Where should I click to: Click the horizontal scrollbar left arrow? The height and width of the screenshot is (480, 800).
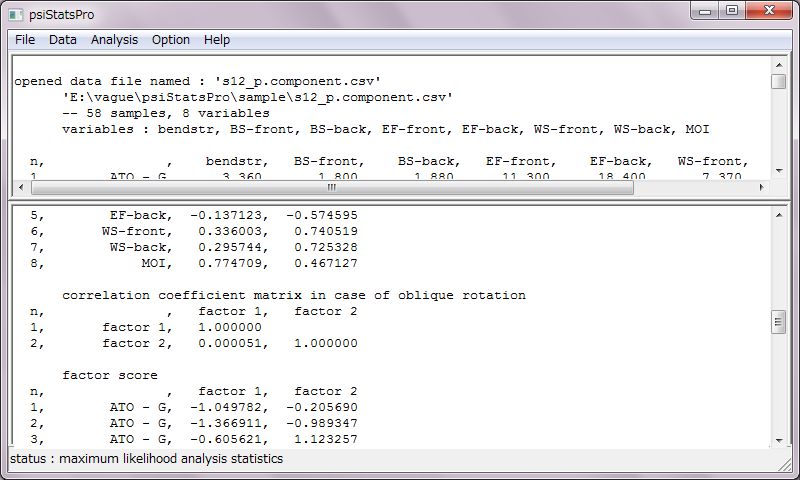click(x=21, y=188)
